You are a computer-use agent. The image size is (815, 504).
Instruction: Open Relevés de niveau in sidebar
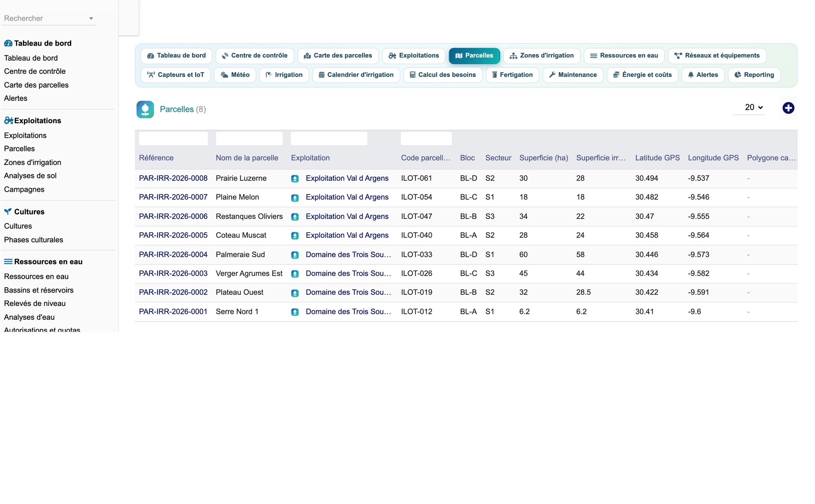(35, 303)
